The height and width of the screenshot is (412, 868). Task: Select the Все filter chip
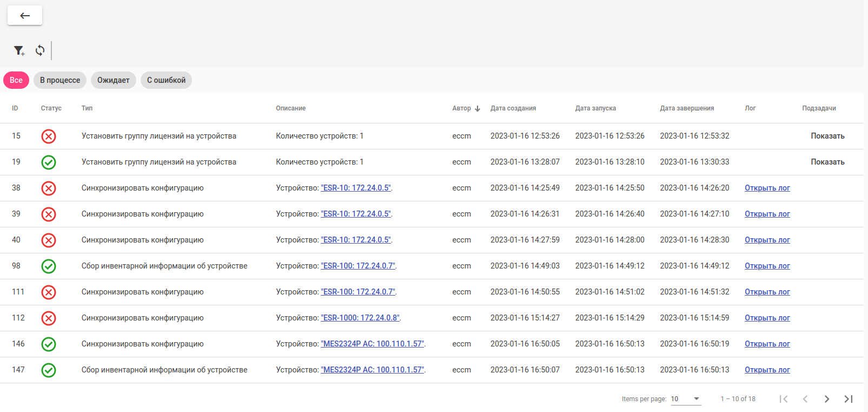click(x=16, y=80)
